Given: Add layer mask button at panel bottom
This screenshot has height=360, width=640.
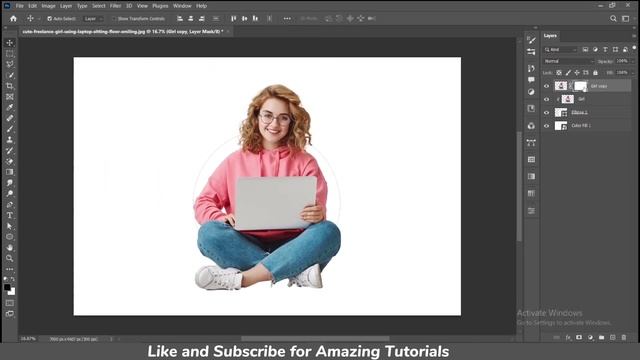Looking at the screenshot, I should pyautogui.click(x=579, y=338).
